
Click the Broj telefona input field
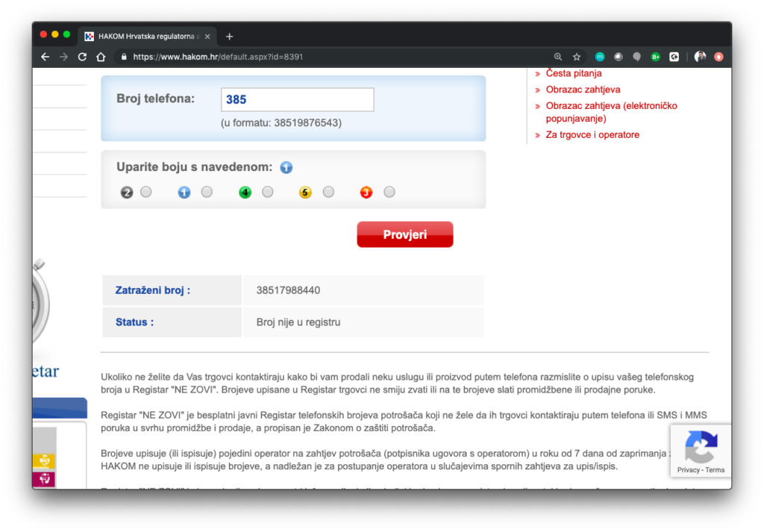(297, 100)
